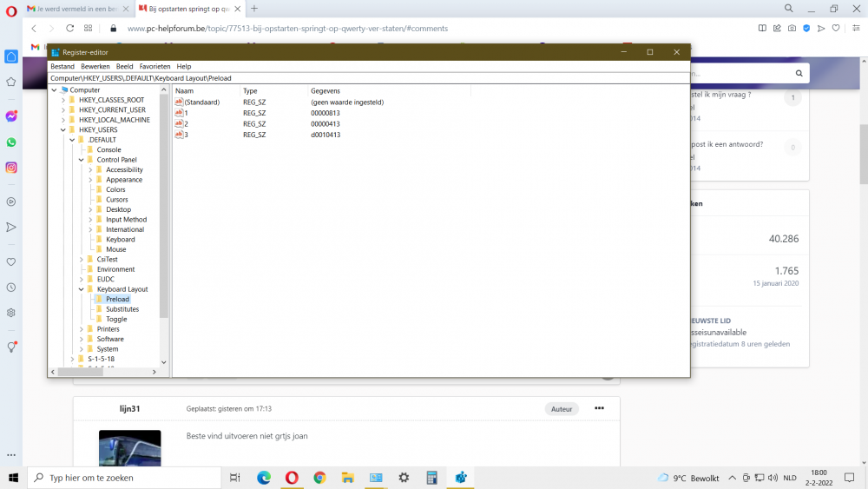Image resolution: width=868 pixels, height=489 pixels.
Task: Open the Bewerken menu
Action: coord(95,67)
